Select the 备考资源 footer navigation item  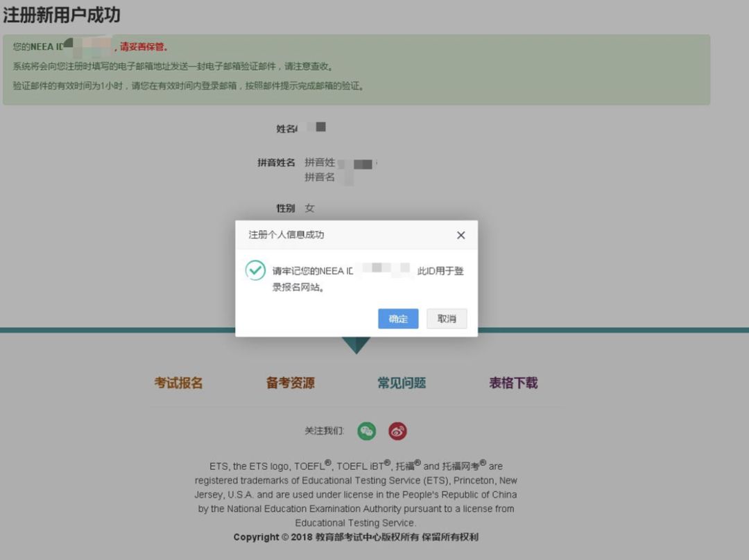(289, 383)
